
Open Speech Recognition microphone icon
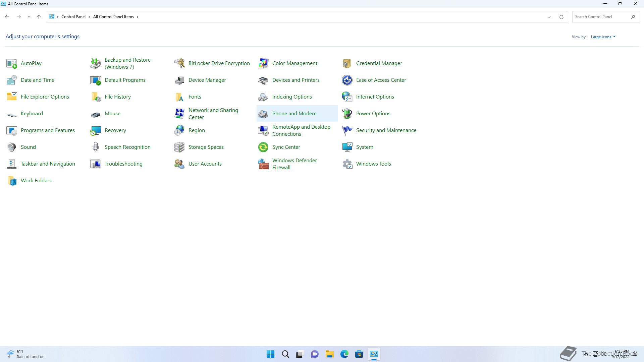click(96, 147)
